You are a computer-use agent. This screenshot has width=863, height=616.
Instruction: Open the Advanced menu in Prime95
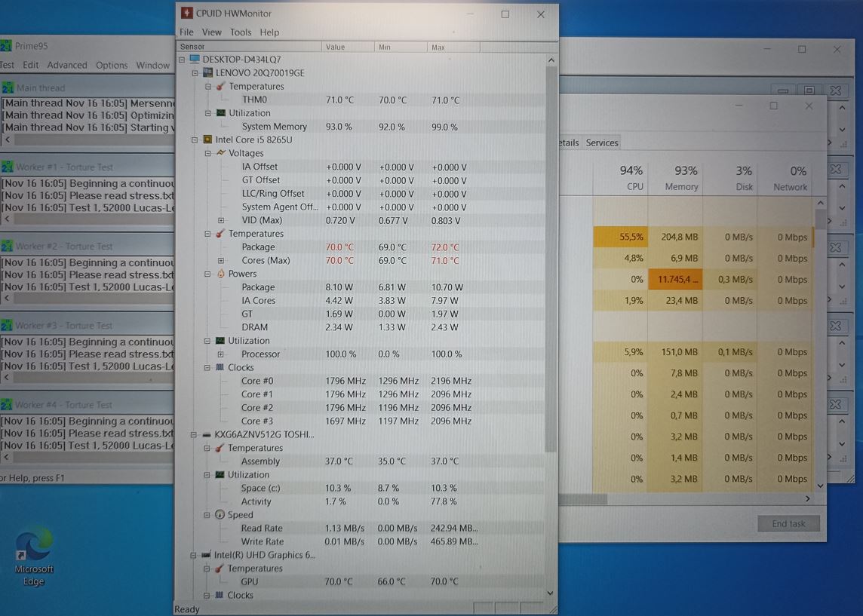(x=67, y=65)
